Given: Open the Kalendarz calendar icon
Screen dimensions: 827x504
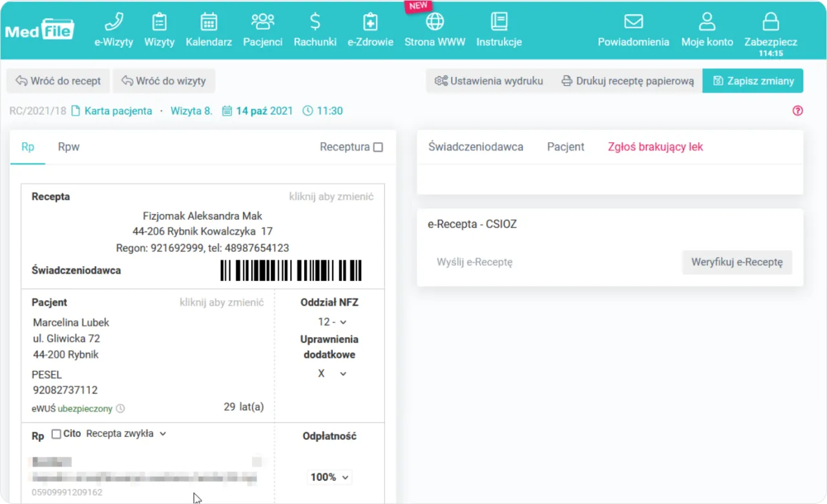Looking at the screenshot, I should tap(209, 22).
